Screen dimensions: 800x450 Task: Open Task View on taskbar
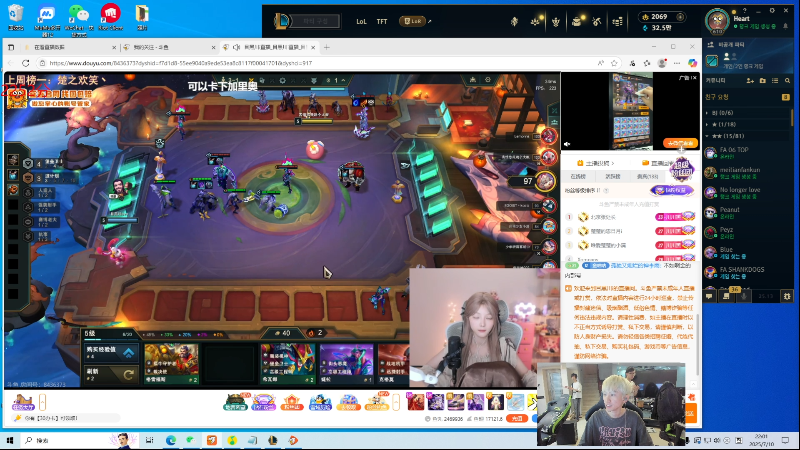point(149,440)
